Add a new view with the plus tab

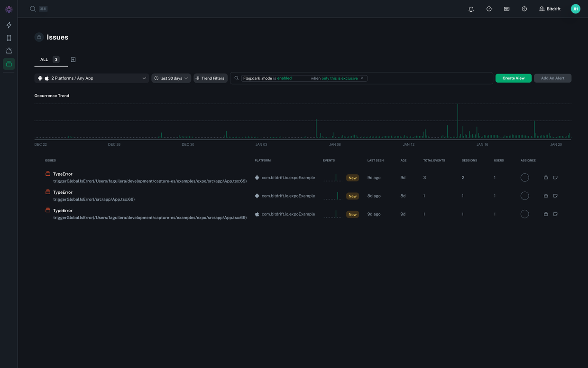(73, 59)
